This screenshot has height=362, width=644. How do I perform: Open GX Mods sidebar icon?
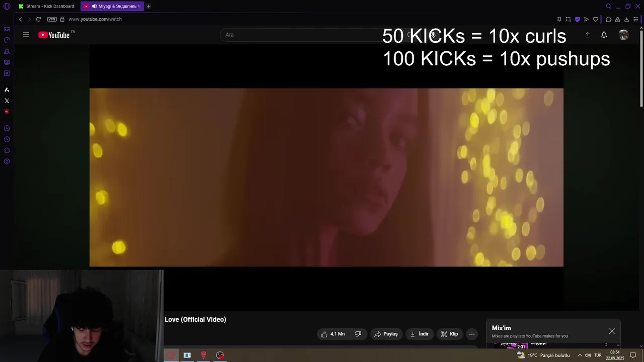(7, 62)
